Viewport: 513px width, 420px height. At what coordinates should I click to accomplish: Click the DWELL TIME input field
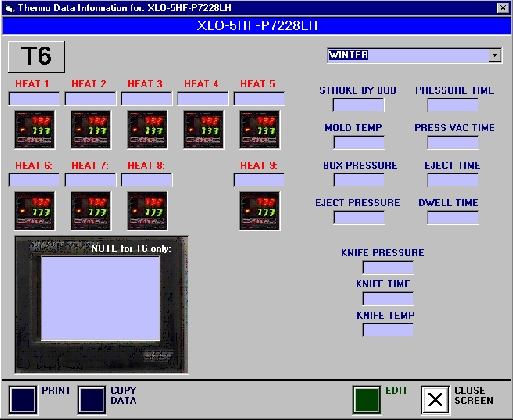coord(453,218)
